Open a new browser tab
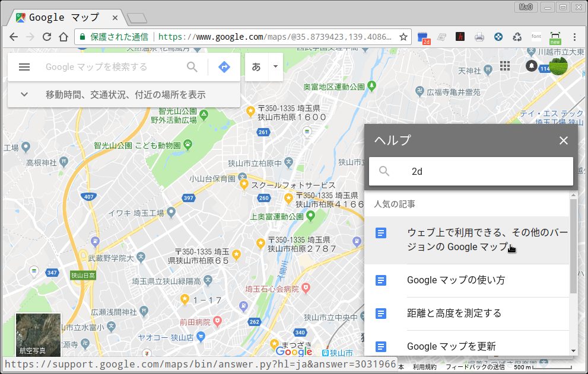This screenshot has height=374, width=588. [x=137, y=18]
